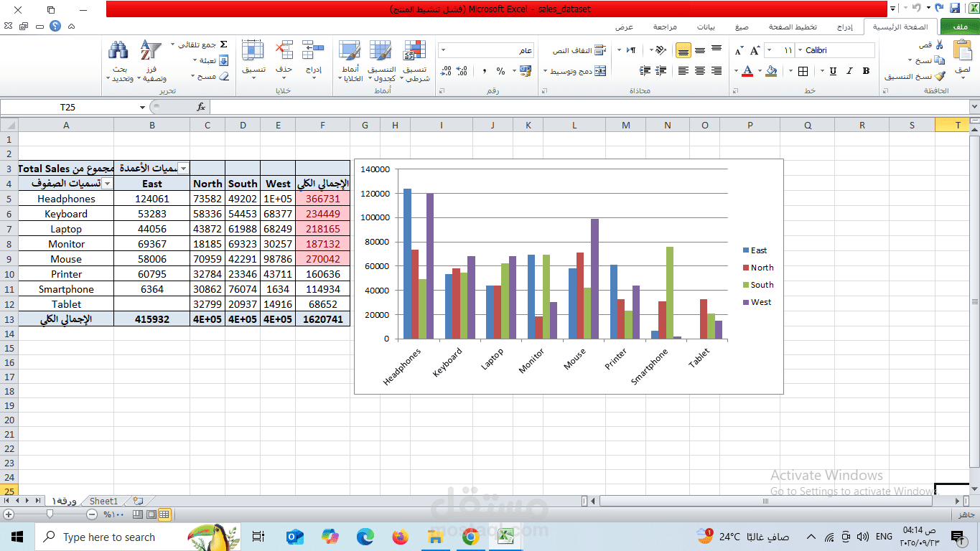Open the cell Borders tool
Viewport: 980px width, 551px height.
click(x=803, y=71)
